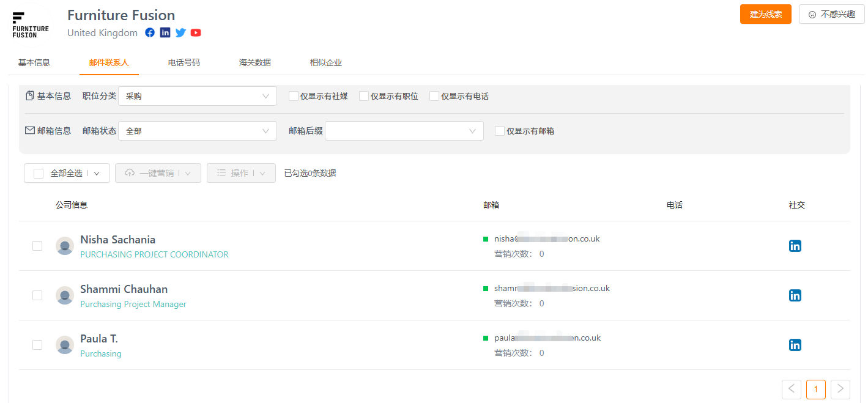Click the orange 建为线索 button
Viewport: 868px width, 403px height.
(x=766, y=14)
